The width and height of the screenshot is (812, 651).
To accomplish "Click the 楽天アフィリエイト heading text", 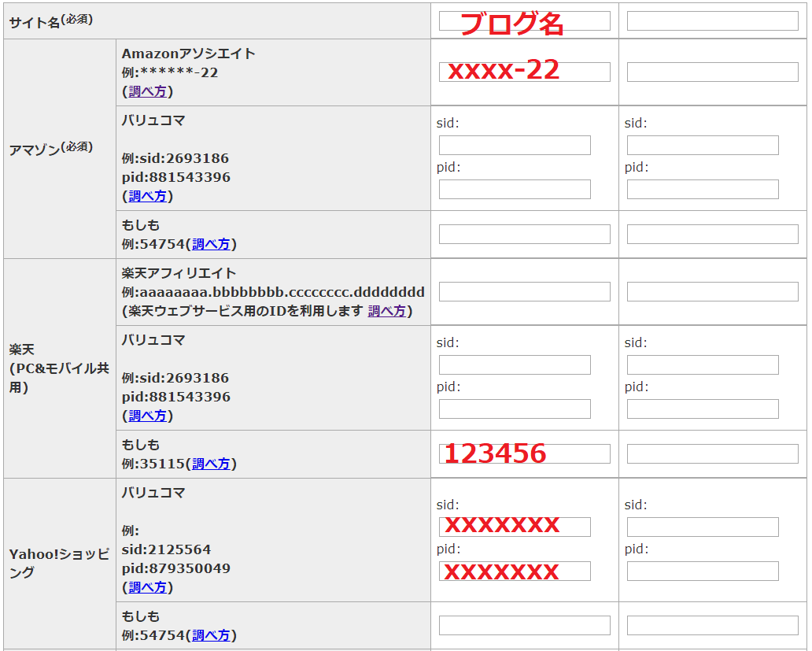I will 179,273.
